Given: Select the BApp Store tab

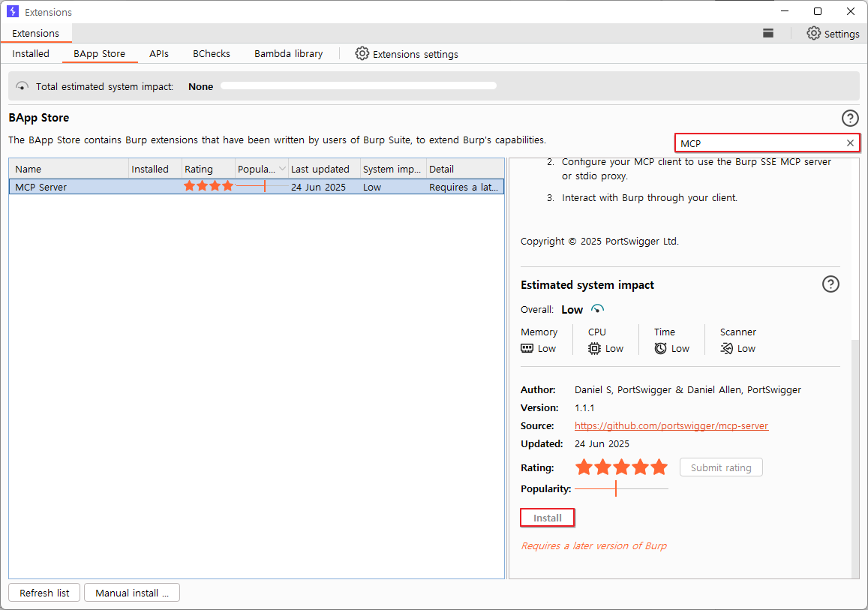Looking at the screenshot, I should click(x=100, y=54).
